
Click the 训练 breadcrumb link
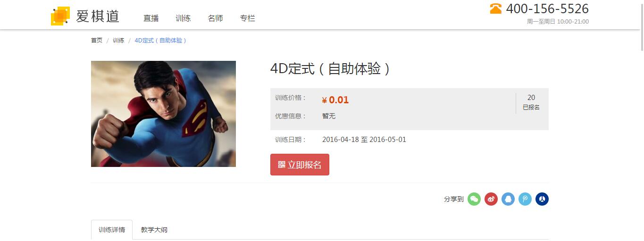click(118, 41)
